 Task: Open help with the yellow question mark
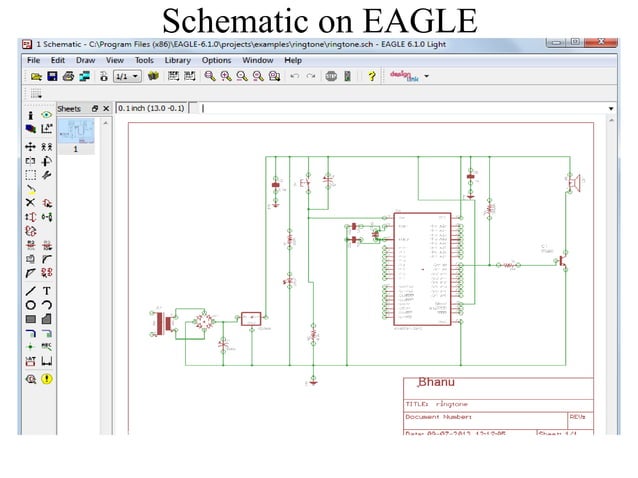tap(371, 76)
